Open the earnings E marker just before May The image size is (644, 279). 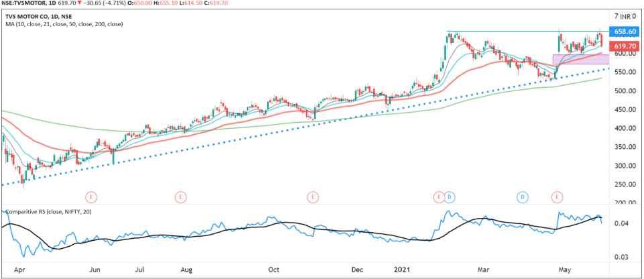click(557, 197)
